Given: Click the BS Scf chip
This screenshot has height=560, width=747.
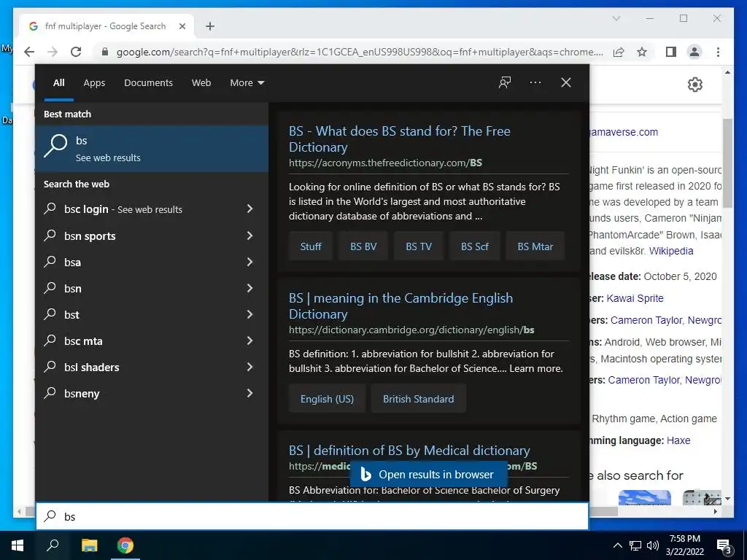Looking at the screenshot, I should click(474, 246).
